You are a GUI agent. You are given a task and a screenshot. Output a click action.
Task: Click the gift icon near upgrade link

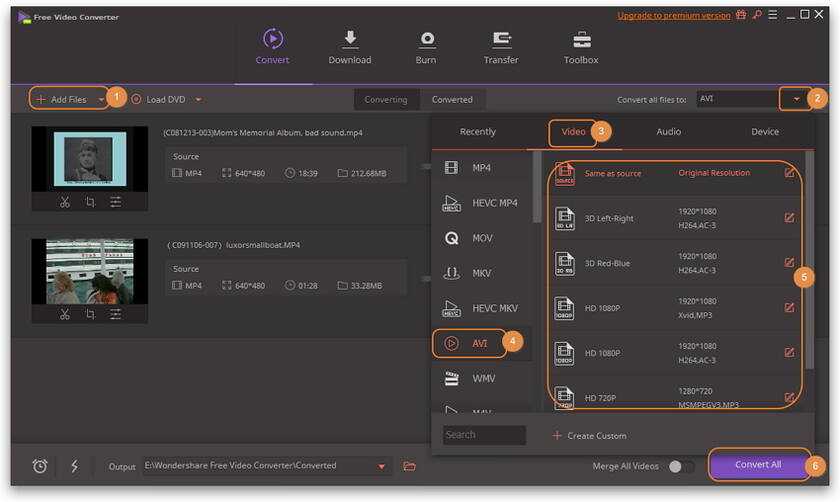[741, 15]
